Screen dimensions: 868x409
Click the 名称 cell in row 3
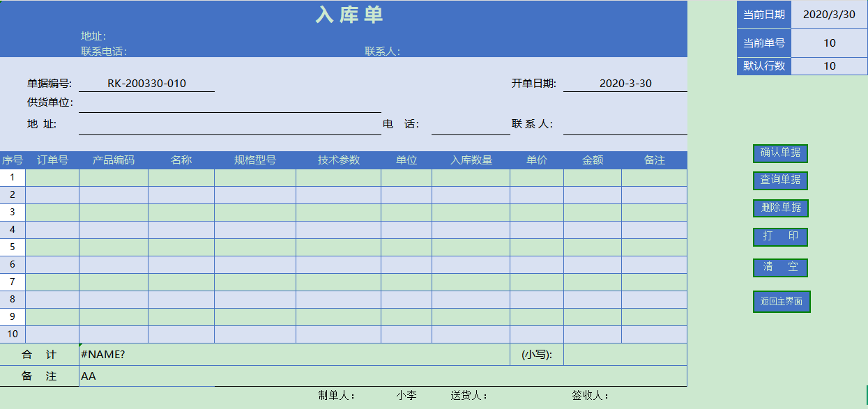[x=181, y=213]
